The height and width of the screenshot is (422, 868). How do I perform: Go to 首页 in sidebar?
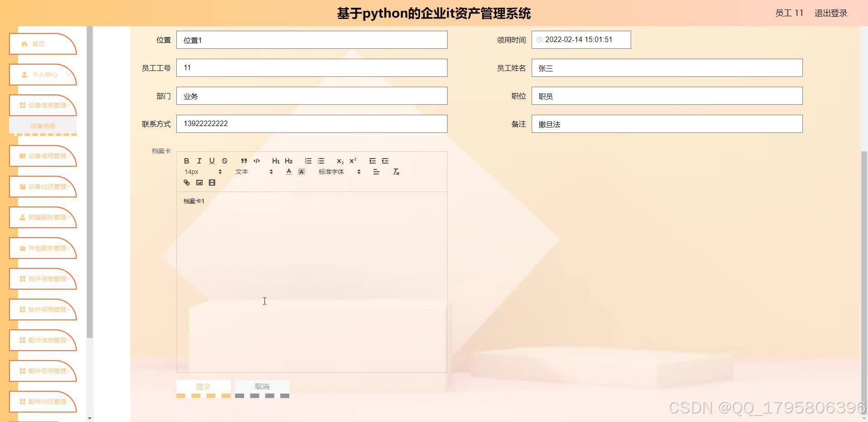43,44
